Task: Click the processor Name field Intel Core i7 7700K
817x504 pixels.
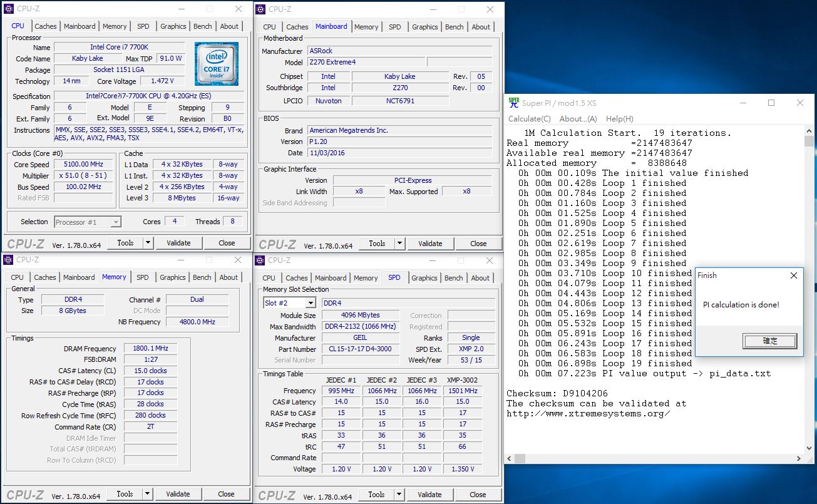Action: point(119,48)
